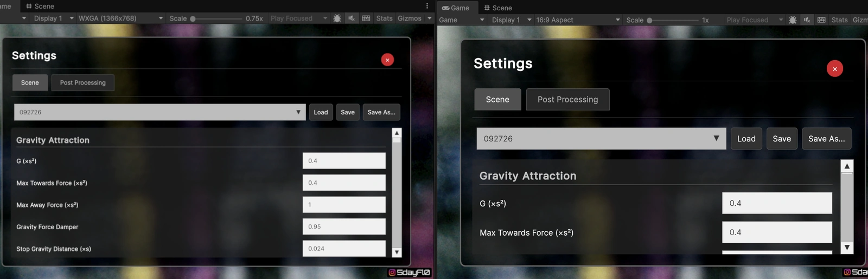
Task: Click the Scale slider in right view toolbar
Action: coord(672,20)
